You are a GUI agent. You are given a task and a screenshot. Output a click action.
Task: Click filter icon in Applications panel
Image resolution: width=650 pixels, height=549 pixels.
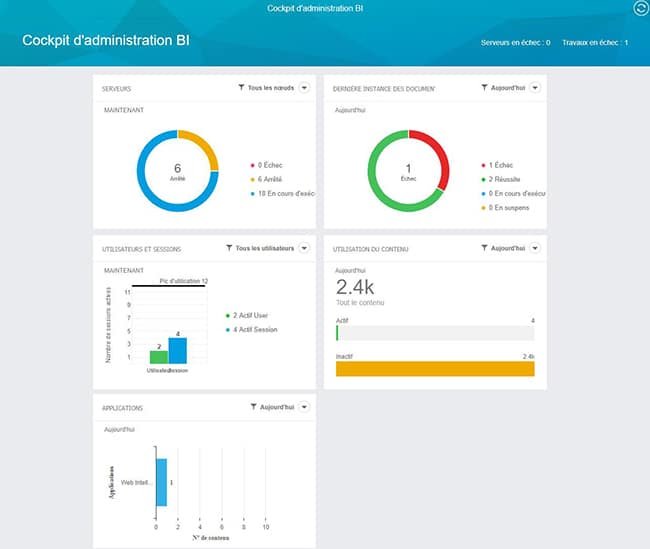coord(253,407)
